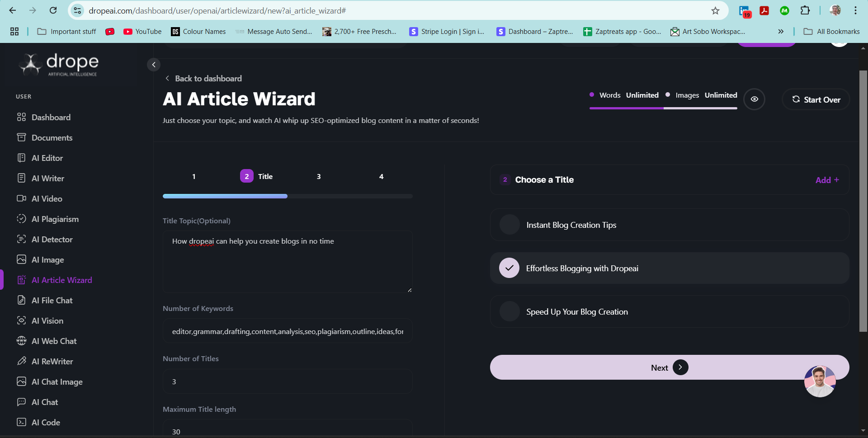This screenshot has height=438, width=868.
Task: Open the AI ReWriter tool
Action: (52, 361)
